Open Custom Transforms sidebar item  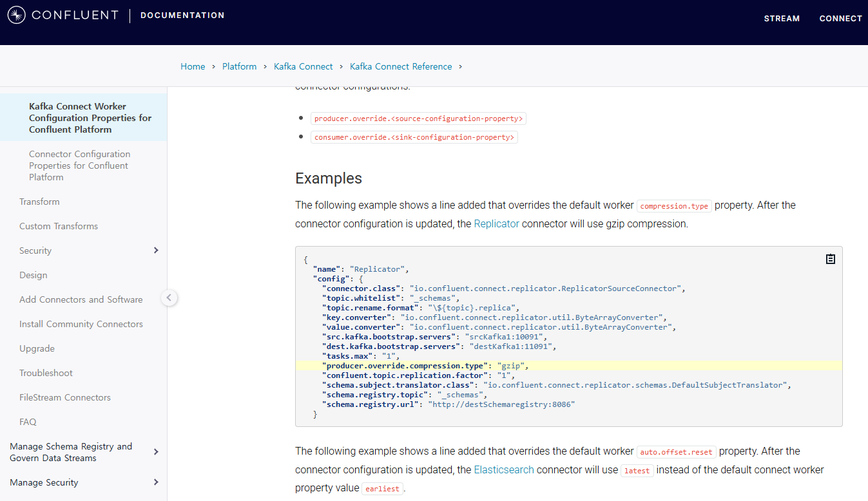tap(59, 226)
